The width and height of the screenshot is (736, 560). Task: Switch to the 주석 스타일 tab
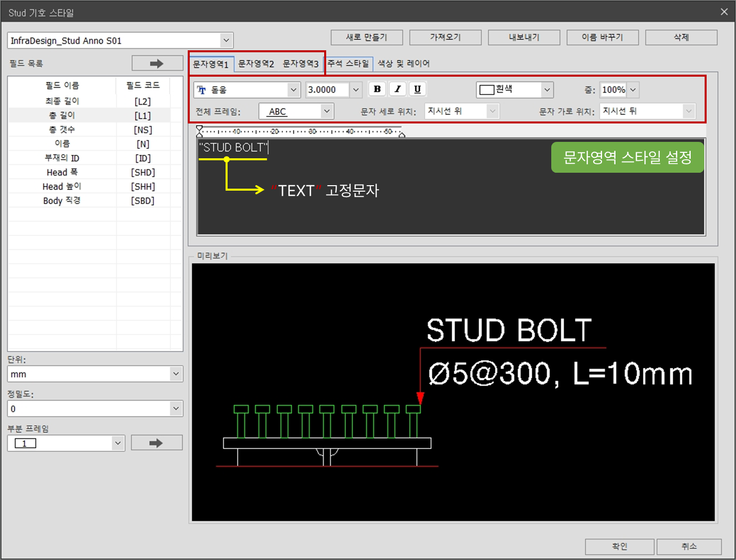[x=348, y=64]
